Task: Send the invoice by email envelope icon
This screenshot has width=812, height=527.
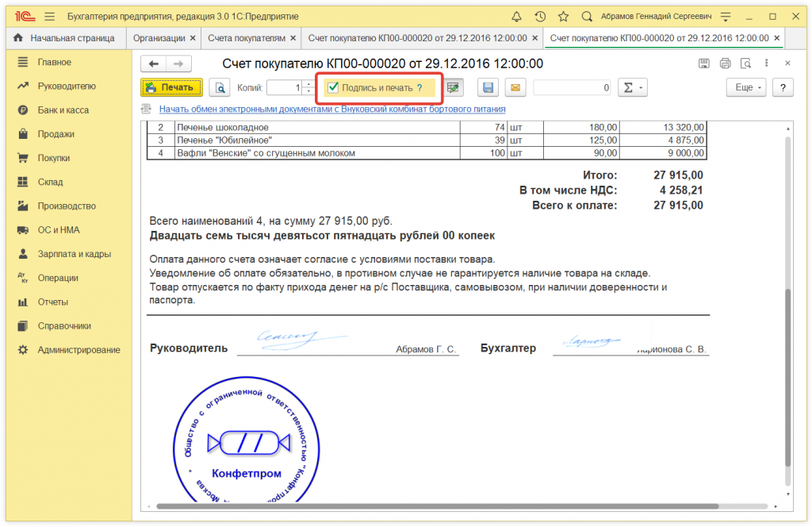Action: [x=515, y=88]
